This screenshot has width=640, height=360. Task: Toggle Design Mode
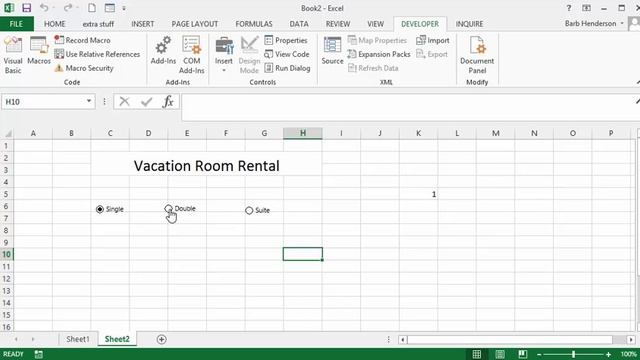click(249, 55)
